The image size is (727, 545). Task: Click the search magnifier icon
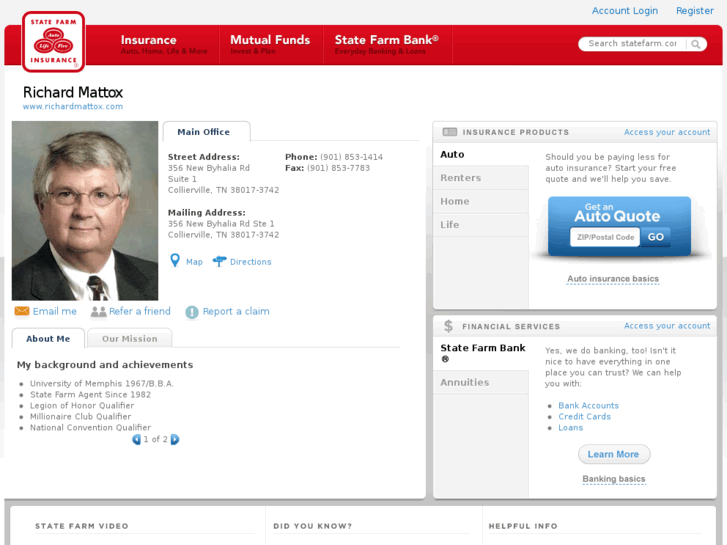click(695, 44)
